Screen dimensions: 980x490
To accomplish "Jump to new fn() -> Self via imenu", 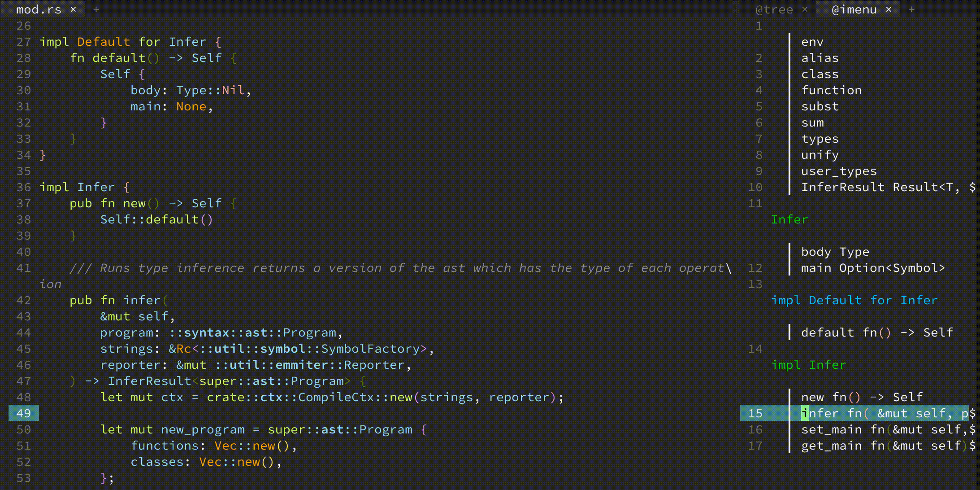I will click(x=843, y=397).
